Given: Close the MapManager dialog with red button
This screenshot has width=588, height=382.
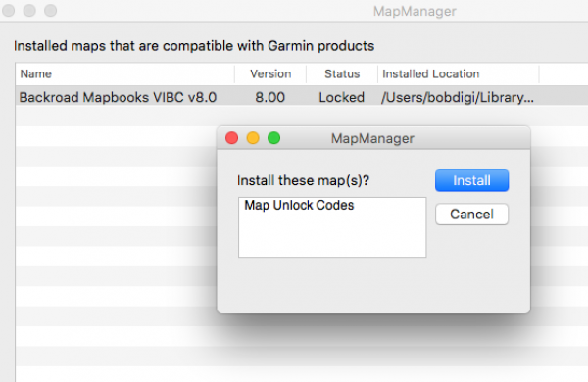Looking at the screenshot, I should (x=231, y=138).
